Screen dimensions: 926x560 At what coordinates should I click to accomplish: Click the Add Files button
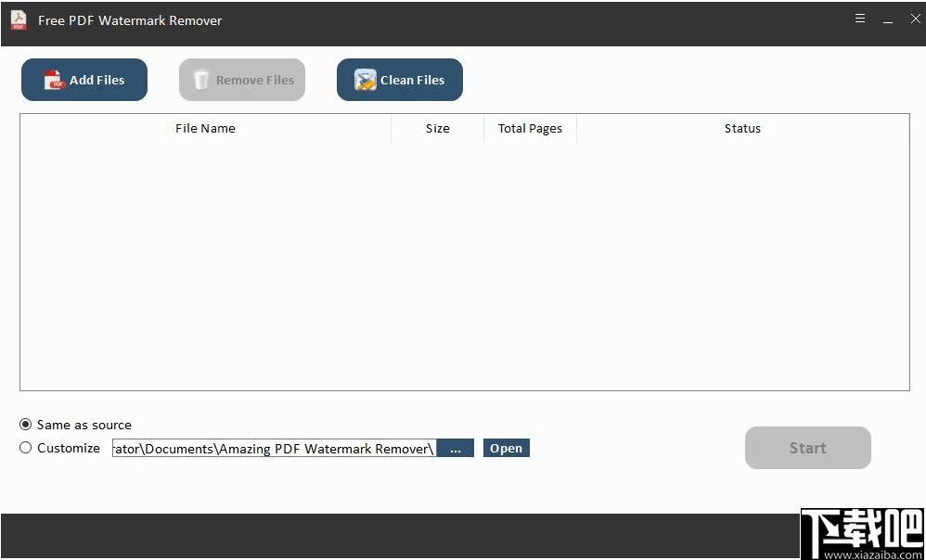coord(84,80)
